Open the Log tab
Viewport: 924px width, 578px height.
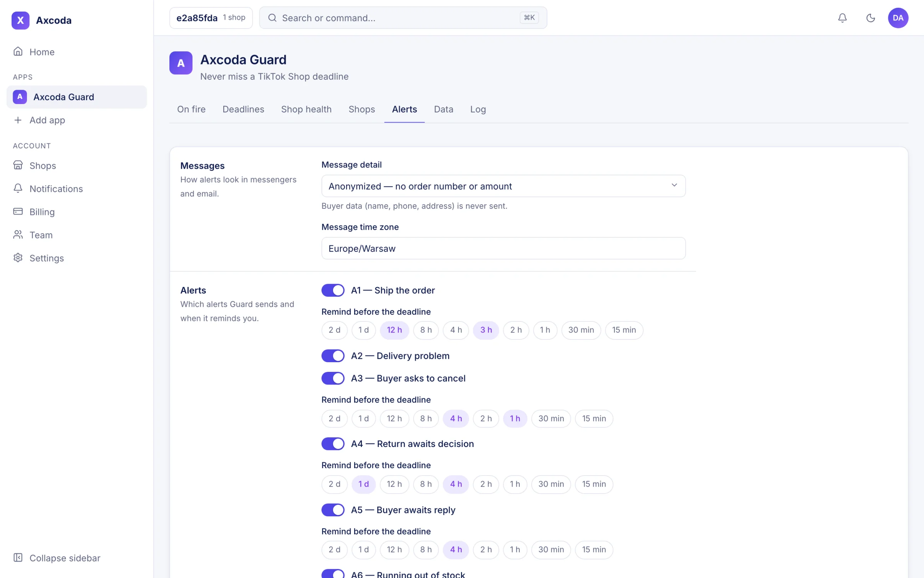[478, 109]
